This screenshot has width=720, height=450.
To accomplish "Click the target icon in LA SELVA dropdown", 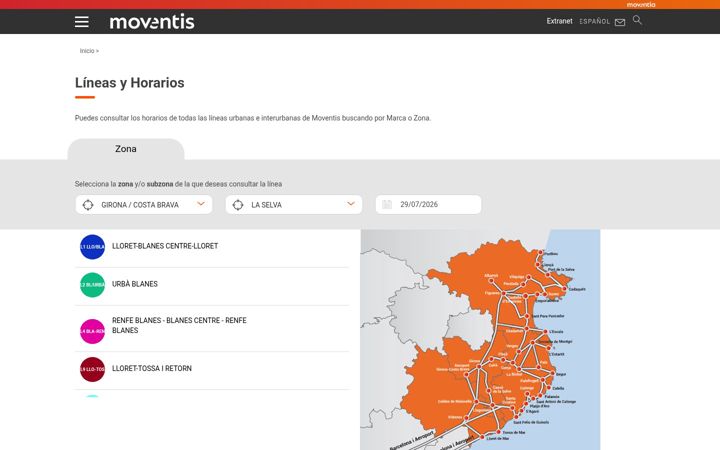I will [238, 205].
